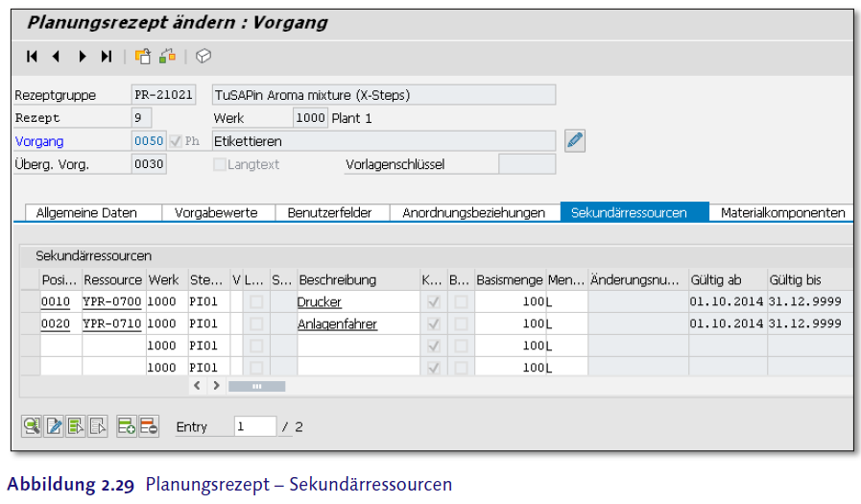The width and height of the screenshot is (861, 504).
Task: Click the Entry number input field
Action: (254, 426)
